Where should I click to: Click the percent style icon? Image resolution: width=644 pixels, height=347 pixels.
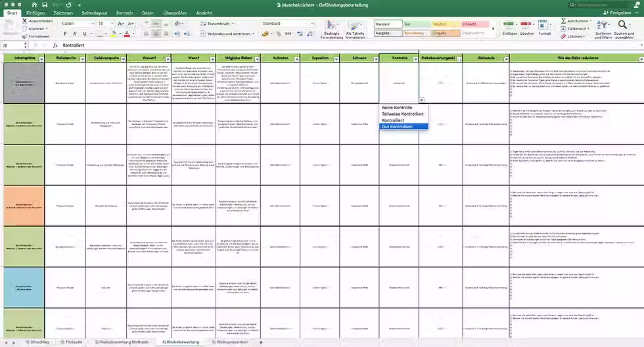279,34
